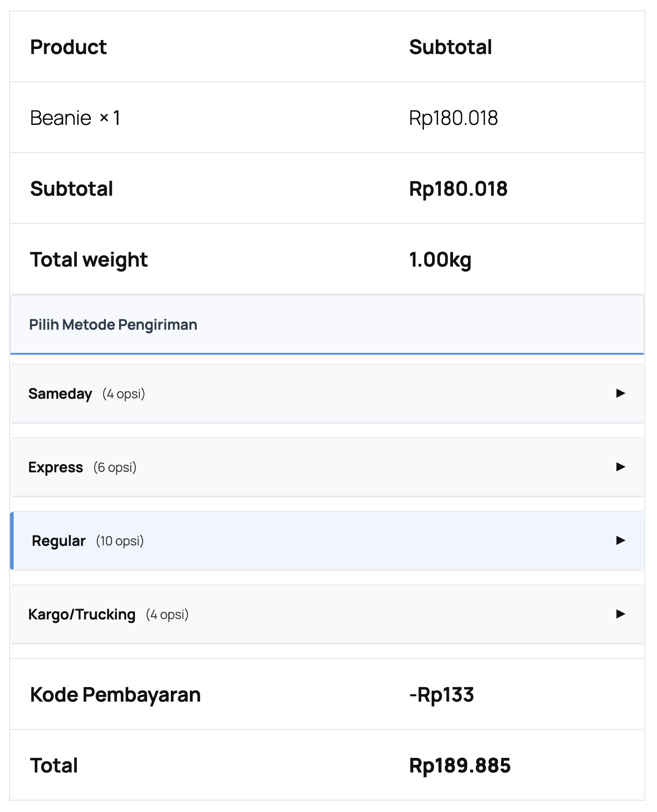Click the Regular arrow icon
This screenshot has width=657, height=812.
(620, 540)
